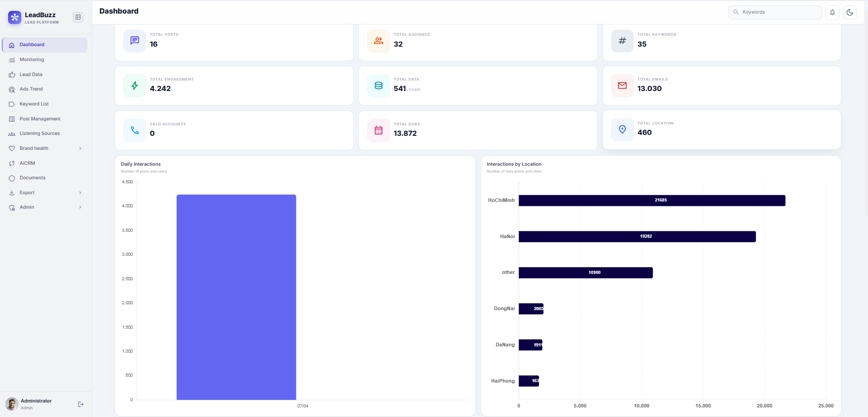Screen dimensions: 868x417
Task: Click the Total Posts message icon
Action: [x=135, y=41]
